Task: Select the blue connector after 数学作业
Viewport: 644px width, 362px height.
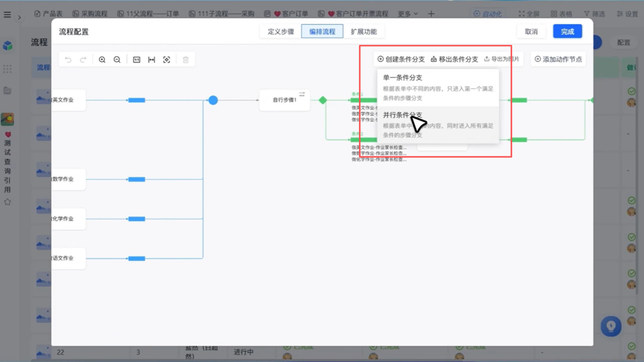Action: coord(137,179)
